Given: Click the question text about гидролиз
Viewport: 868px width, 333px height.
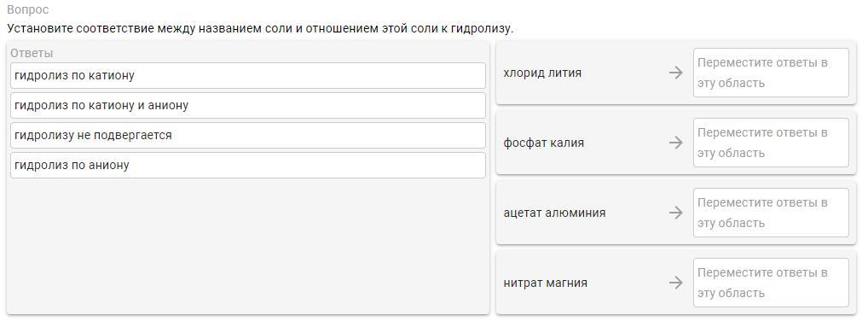Looking at the screenshot, I should [260, 28].
